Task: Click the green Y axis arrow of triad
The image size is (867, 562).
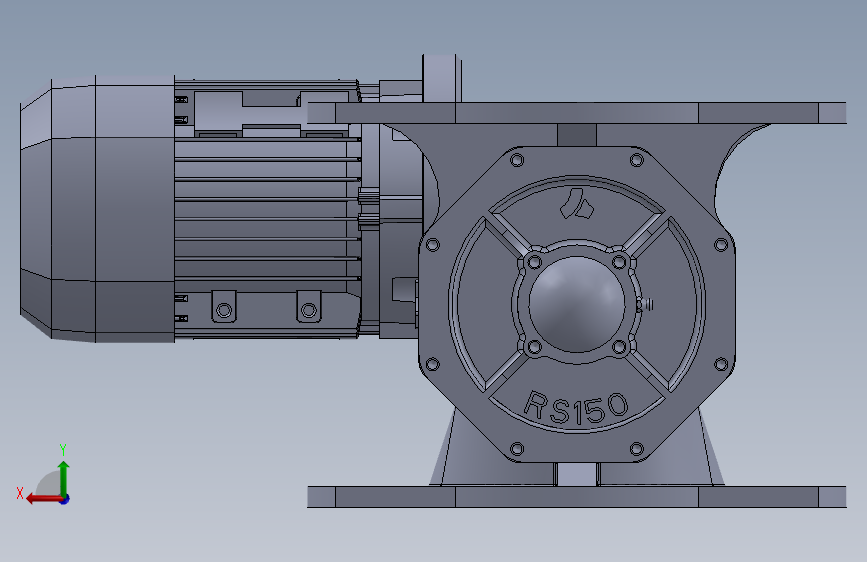Action: (x=64, y=478)
